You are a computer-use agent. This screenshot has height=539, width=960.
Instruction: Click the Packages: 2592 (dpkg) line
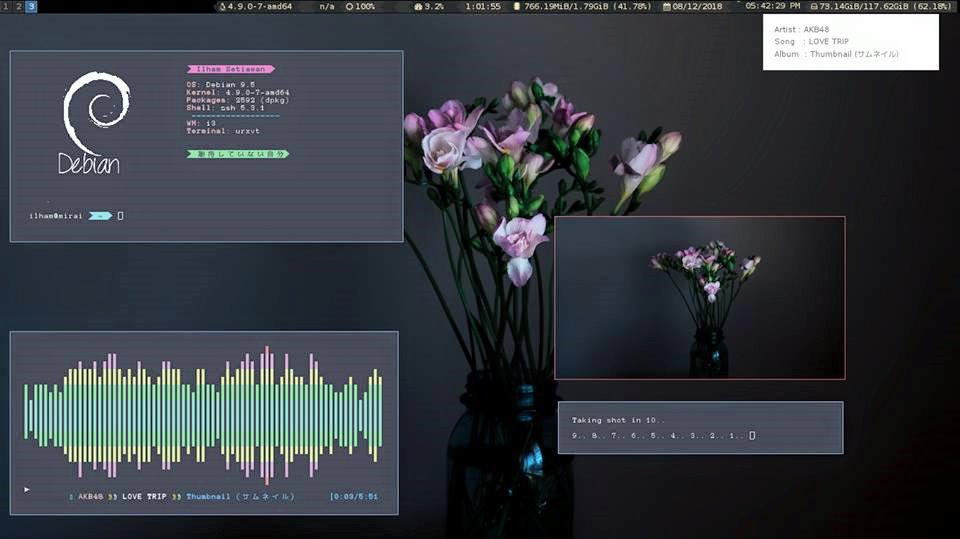(238, 100)
